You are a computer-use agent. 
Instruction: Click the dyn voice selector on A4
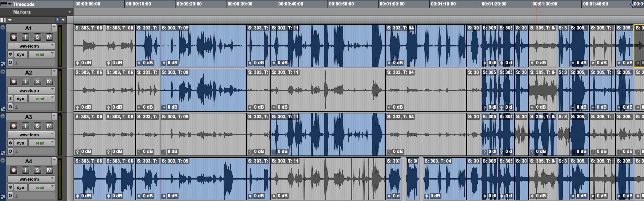21,187
